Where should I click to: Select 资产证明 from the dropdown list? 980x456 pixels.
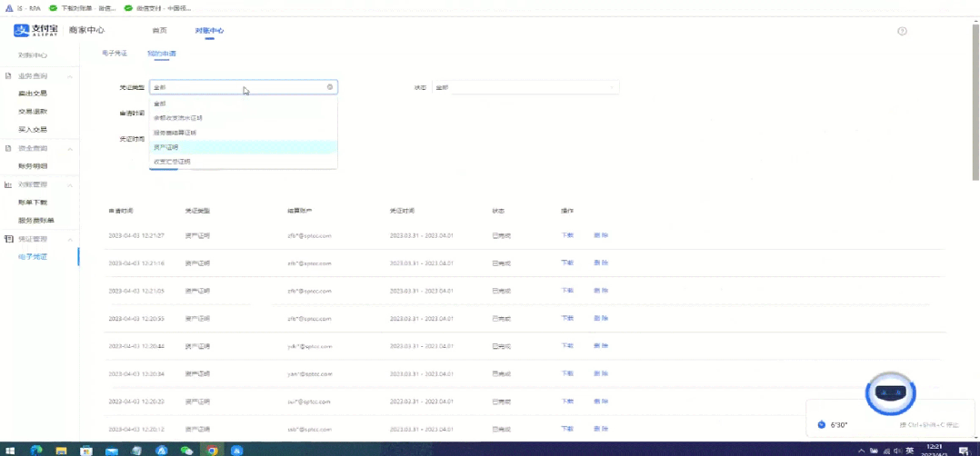(x=166, y=147)
